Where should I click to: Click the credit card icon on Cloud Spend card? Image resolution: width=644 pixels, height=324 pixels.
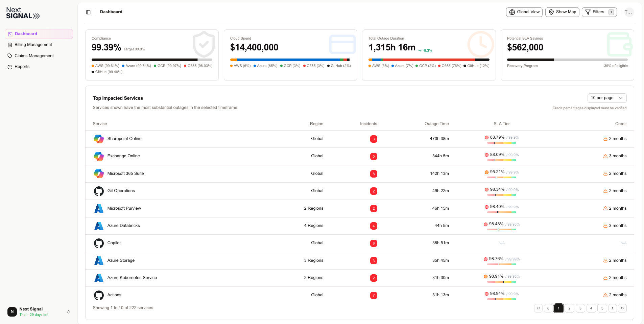tap(342, 44)
